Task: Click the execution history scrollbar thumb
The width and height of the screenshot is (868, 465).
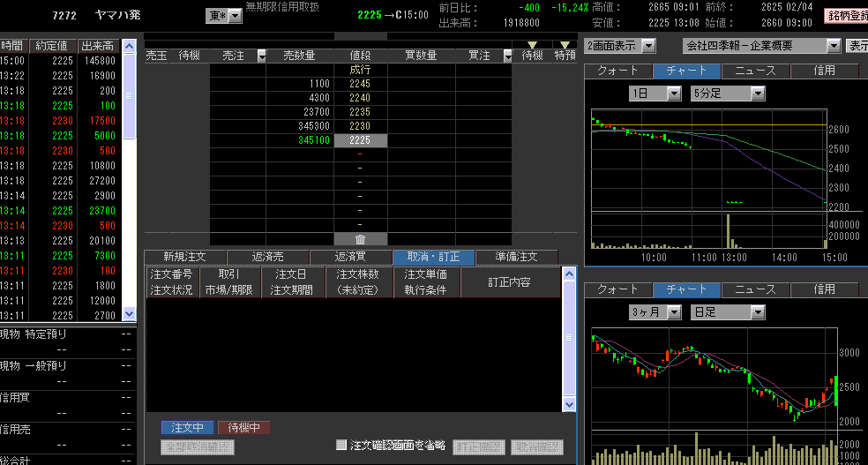Action: click(130, 95)
